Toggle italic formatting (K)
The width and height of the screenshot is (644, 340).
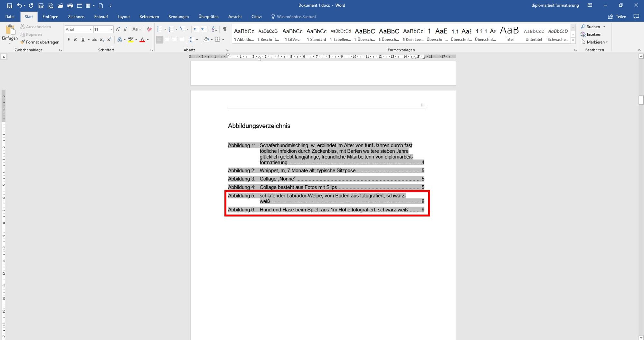click(75, 40)
